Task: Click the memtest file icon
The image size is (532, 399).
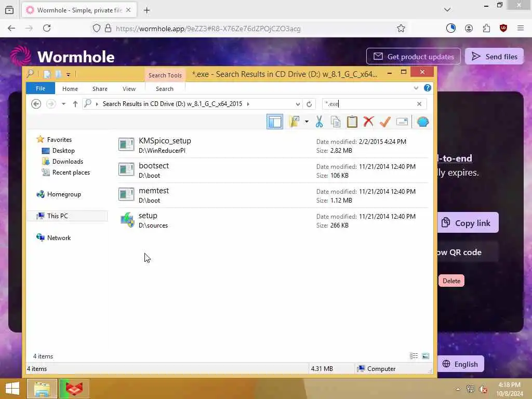Action: (x=126, y=194)
